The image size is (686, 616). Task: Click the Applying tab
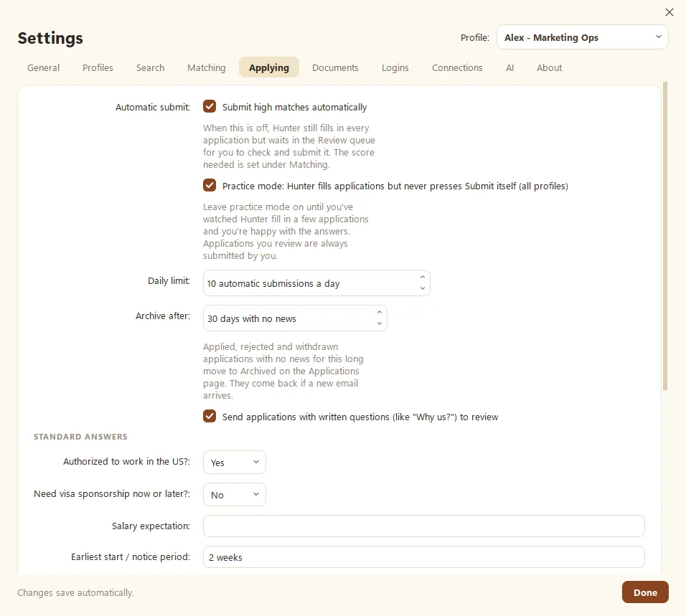coord(269,67)
